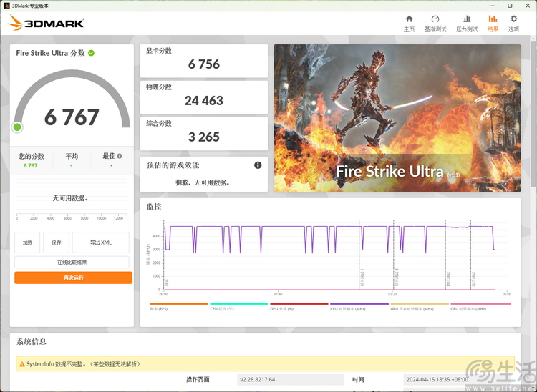Screen dimensions: 537x392
Task: Click the 导出 XML export button
Action: (101, 242)
